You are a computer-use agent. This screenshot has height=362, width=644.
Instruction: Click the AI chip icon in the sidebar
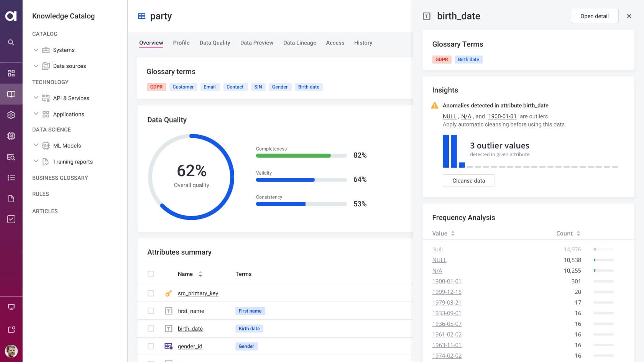[11, 136]
